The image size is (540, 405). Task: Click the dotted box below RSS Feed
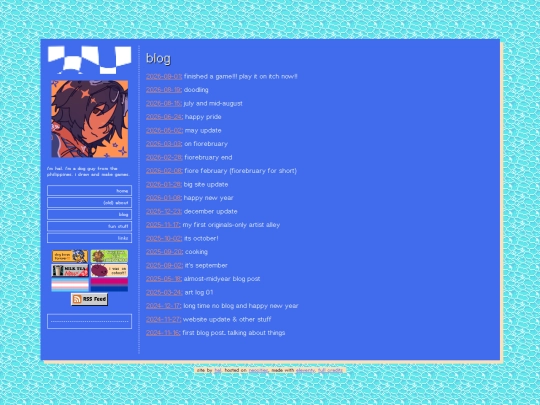point(90,321)
